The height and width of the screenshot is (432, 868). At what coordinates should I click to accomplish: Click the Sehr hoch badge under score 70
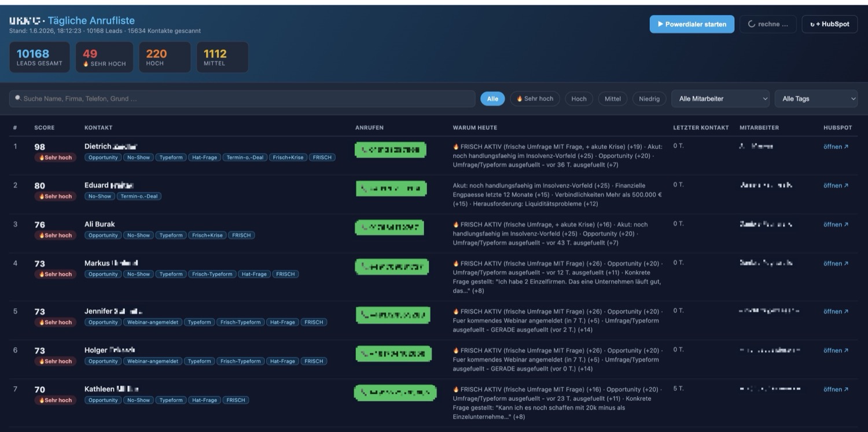[x=56, y=400]
